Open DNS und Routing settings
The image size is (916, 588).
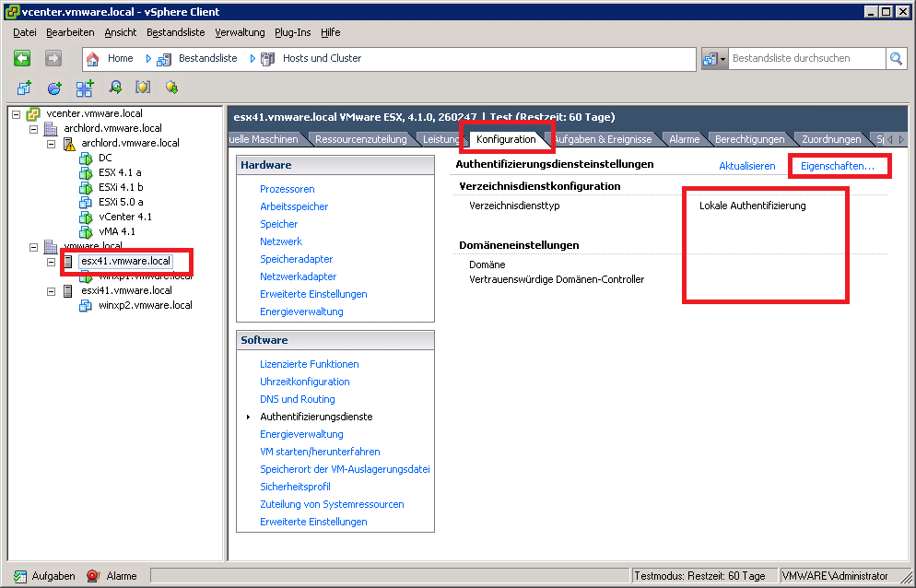pyautogui.click(x=297, y=399)
